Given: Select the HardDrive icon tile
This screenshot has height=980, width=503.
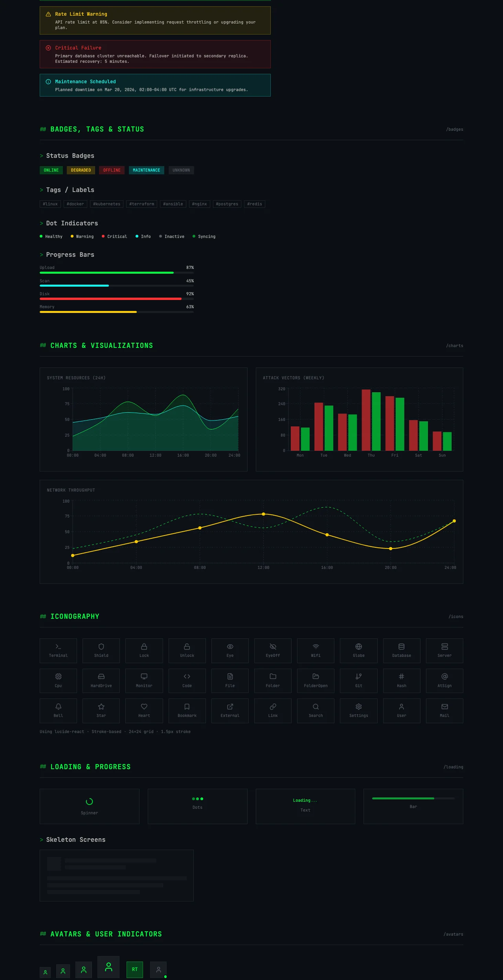Looking at the screenshot, I should (101, 681).
